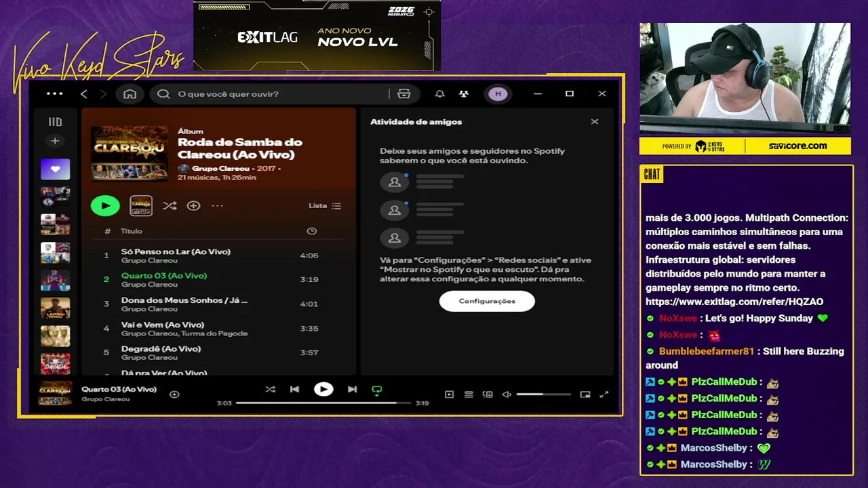Toggle the repeat button
The height and width of the screenshot is (488, 868).
(377, 390)
